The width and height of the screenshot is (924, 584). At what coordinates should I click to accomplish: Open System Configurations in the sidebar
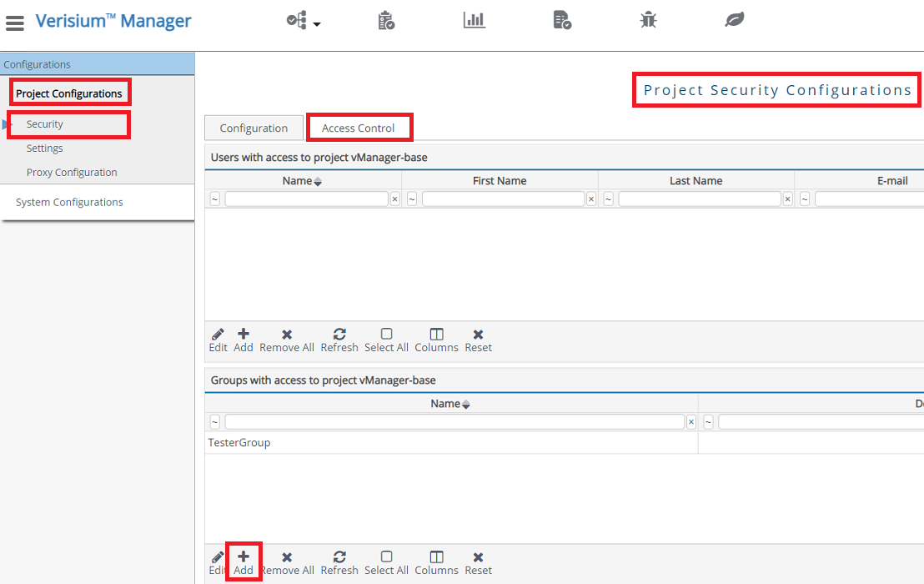click(69, 202)
